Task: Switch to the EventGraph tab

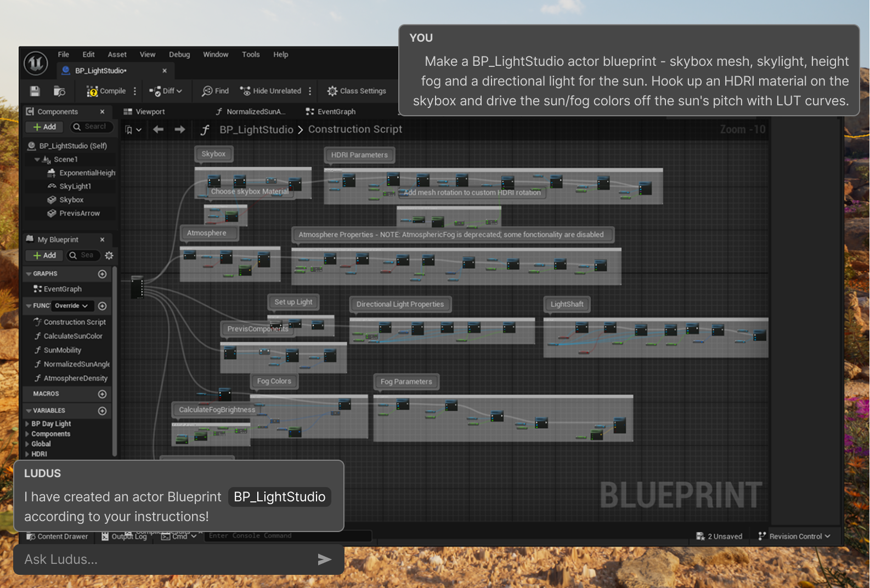Action: tap(331, 112)
